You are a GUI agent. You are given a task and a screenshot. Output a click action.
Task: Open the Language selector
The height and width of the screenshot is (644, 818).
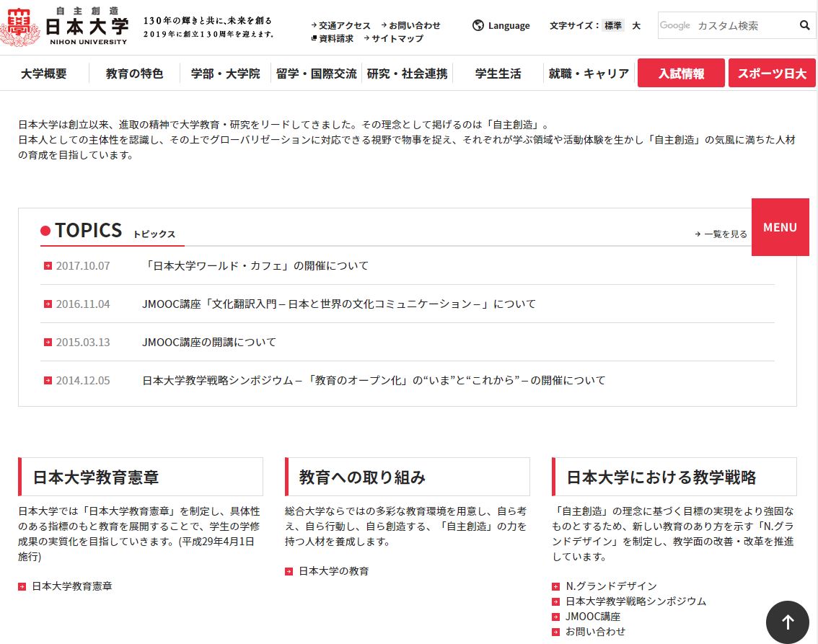click(x=501, y=25)
